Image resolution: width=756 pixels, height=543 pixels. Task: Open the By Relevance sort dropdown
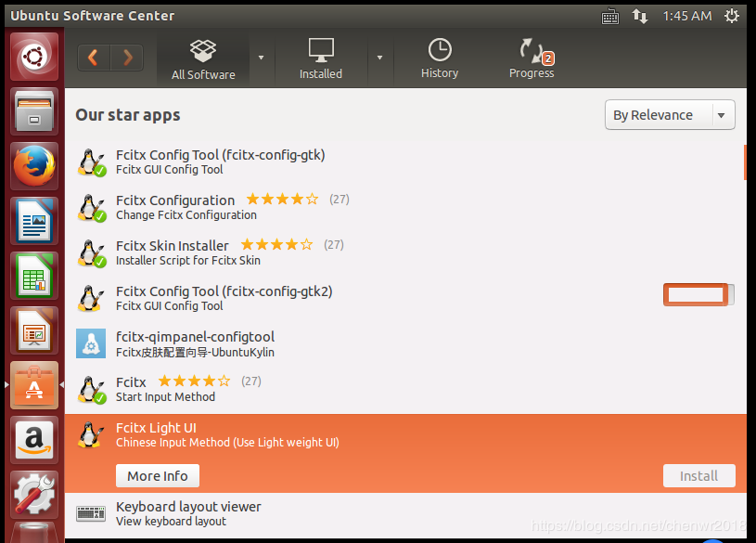[670, 115]
